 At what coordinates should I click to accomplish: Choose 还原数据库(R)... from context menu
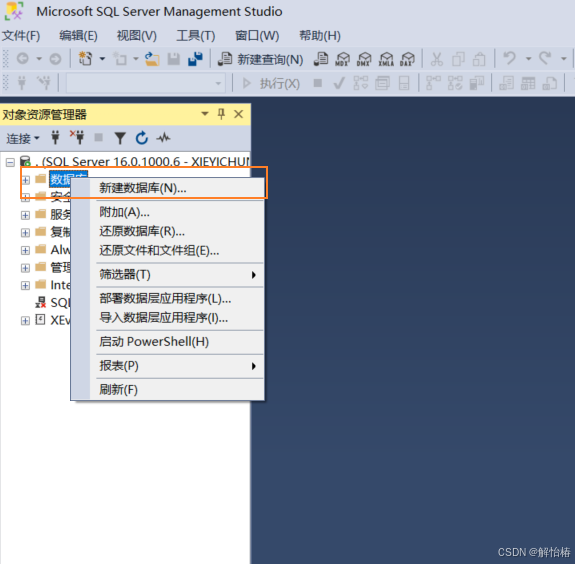(x=168, y=231)
